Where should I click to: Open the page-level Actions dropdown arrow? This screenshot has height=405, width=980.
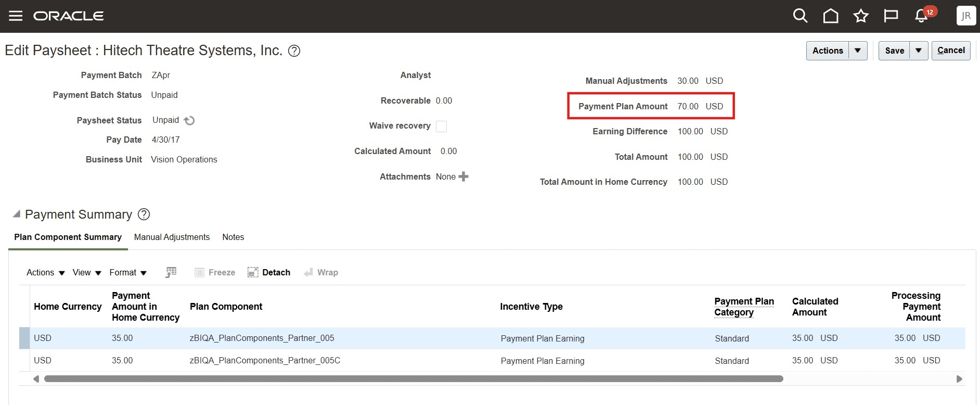pos(858,50)
